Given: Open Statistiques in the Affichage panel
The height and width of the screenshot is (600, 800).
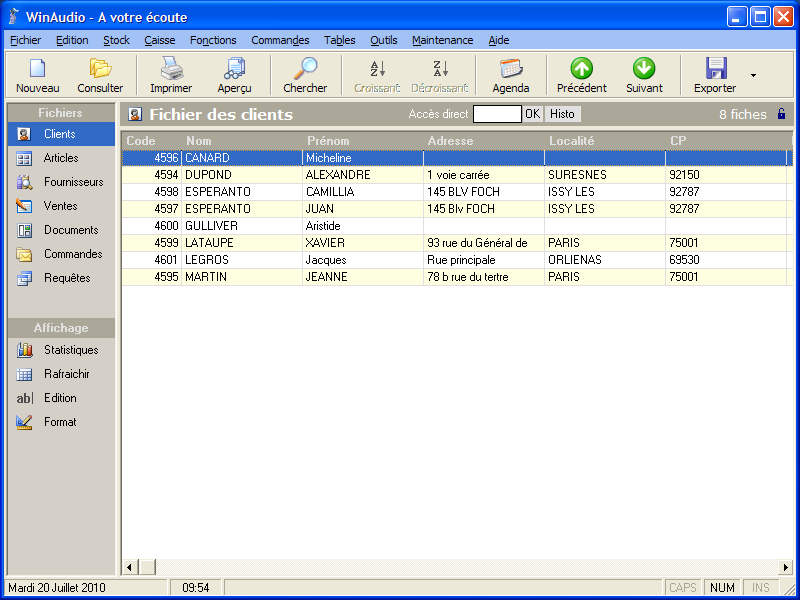Looking at the screenshot, I should pos(70,350).
